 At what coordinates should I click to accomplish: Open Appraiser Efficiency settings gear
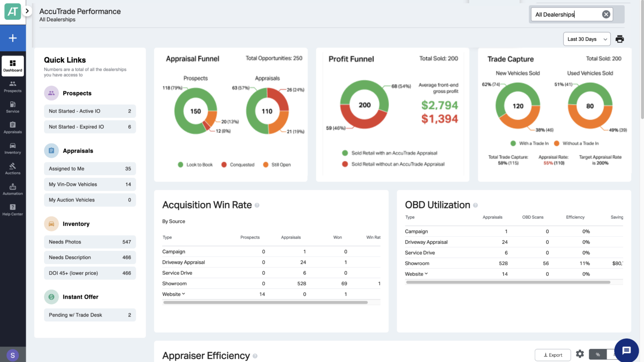click(580, 354)
